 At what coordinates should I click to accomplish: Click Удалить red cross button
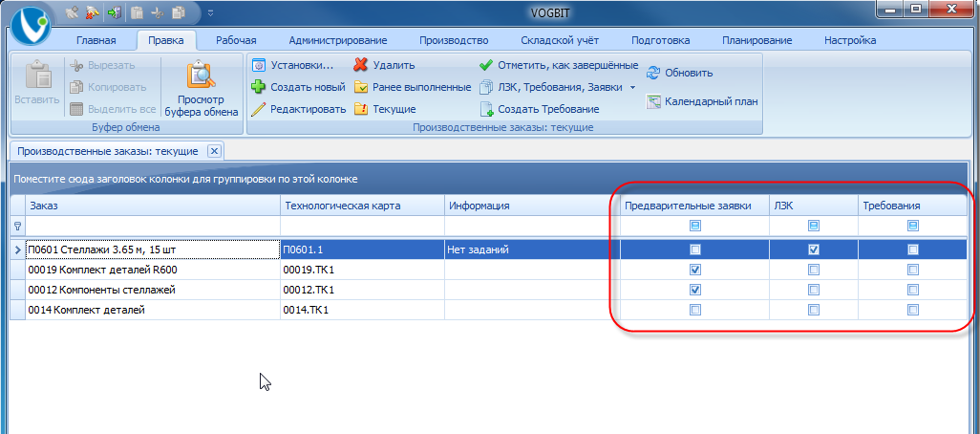384,65
